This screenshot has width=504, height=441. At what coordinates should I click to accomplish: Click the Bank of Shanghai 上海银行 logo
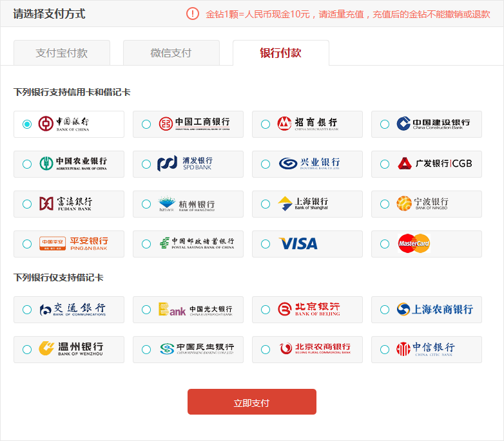[303, 203]
